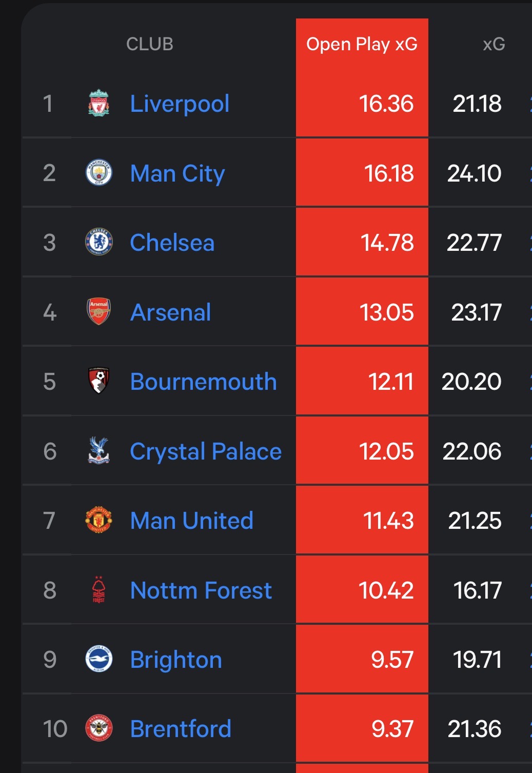Click the Man City club crest

click(98, 173)
